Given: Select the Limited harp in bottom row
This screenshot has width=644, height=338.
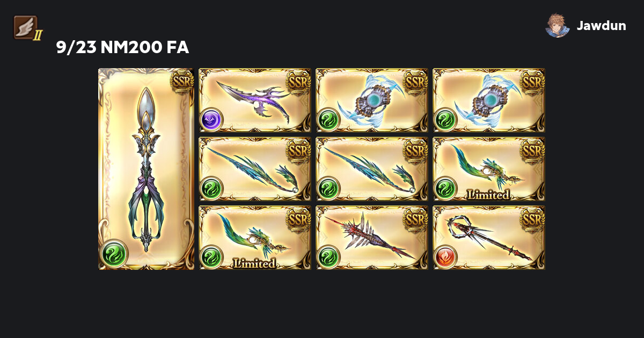Looking at the screenshot, I should (x=255, y=238).
